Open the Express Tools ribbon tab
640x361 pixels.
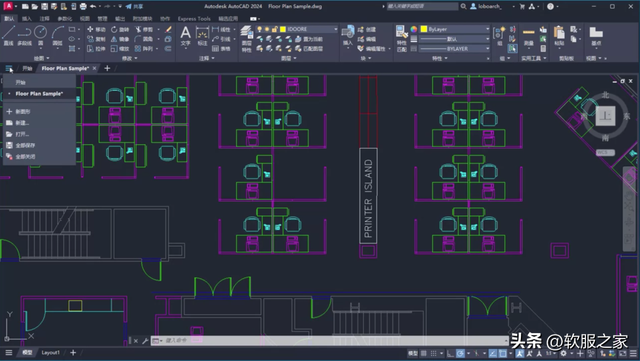(x=194, y=18)
